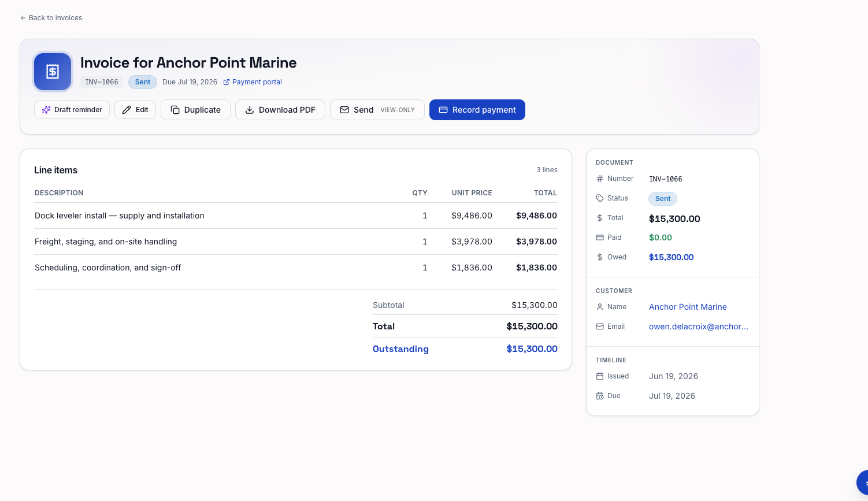Click the blue invoice receipt icon
This screenshot has width=868, height=501.
pos(53,72)
